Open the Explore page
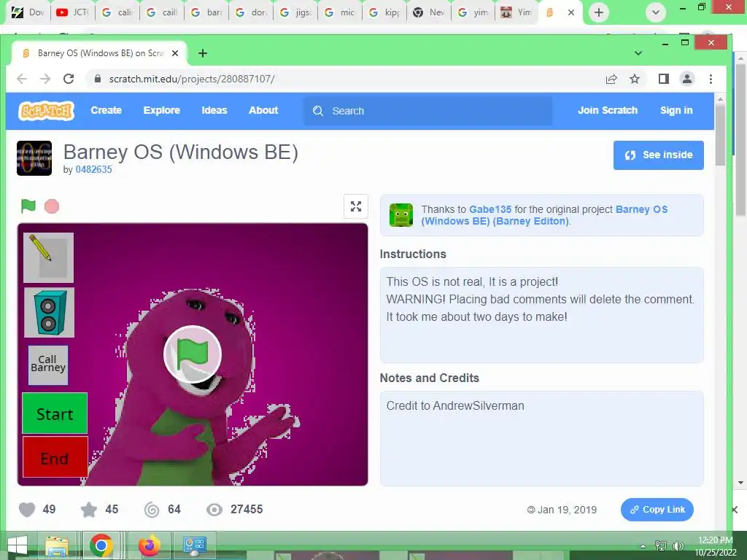 [161, 111]
